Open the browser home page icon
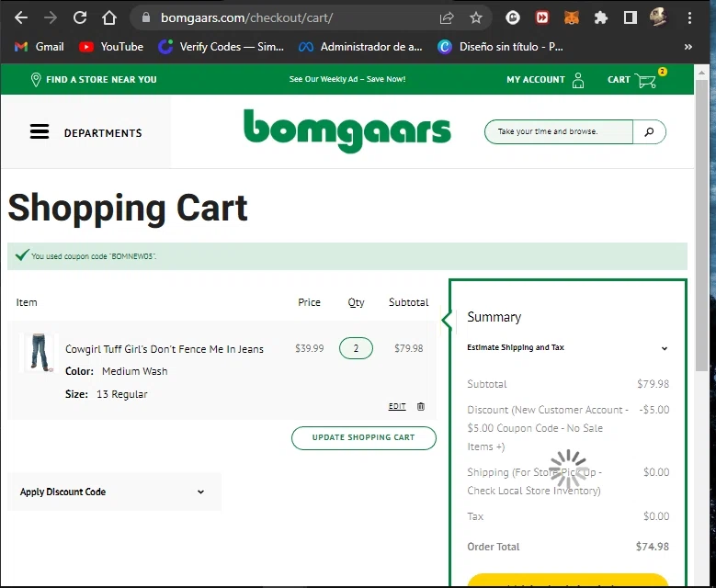The height and width of the screenshot is (588, 716). 109,17
